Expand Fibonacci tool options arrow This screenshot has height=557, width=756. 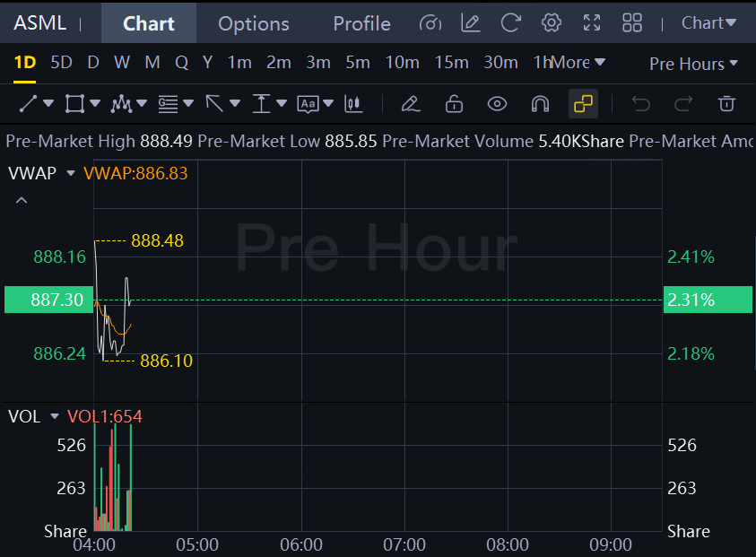coord(188,103)
